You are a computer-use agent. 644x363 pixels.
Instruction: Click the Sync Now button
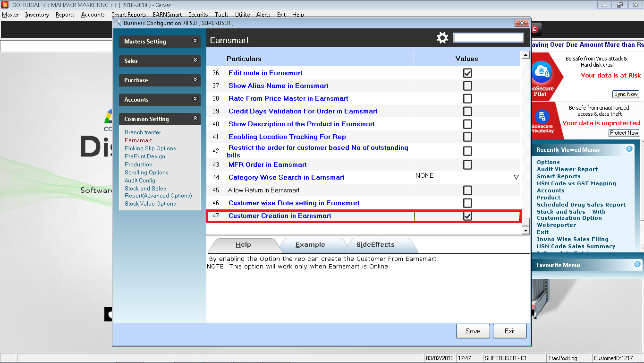tap(626, 94)
